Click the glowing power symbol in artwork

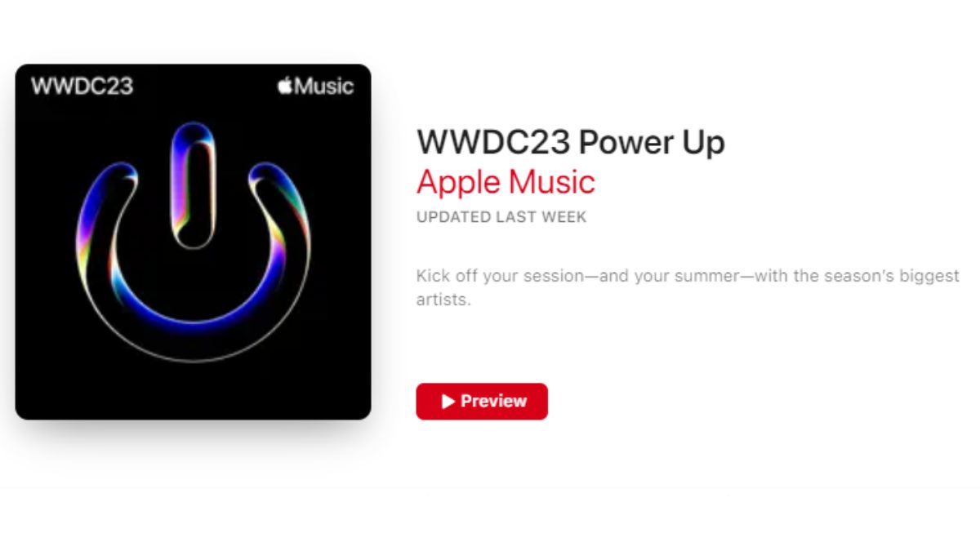pyautogui.click(x=194, y=241)
